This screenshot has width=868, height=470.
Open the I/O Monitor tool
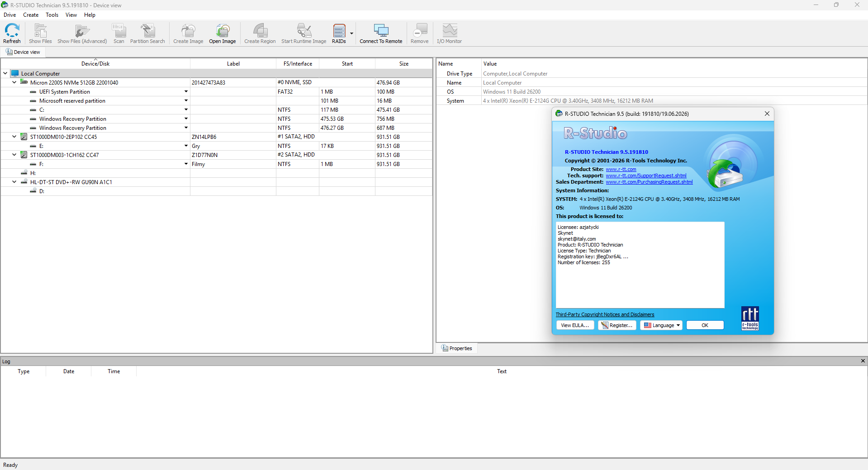[x=449, y=33]
